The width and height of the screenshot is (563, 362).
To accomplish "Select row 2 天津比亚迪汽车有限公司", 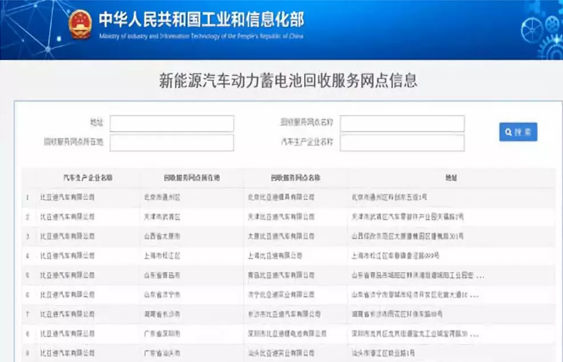I will (288, 217).
